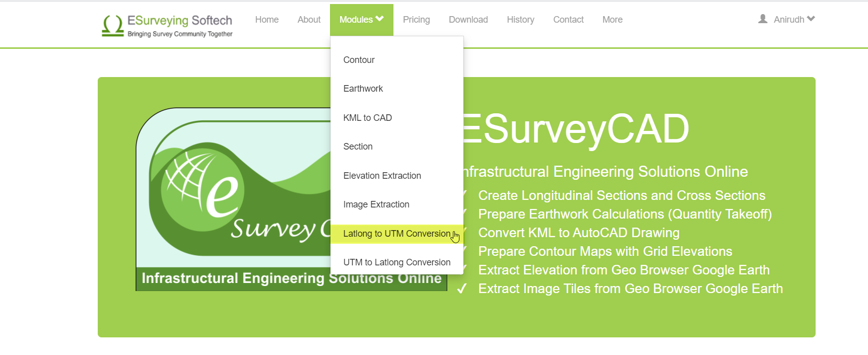Click 'Create Longitudinal Sections and Cross Sections'
The image size is (868, 355).
[x=622, y=195]
